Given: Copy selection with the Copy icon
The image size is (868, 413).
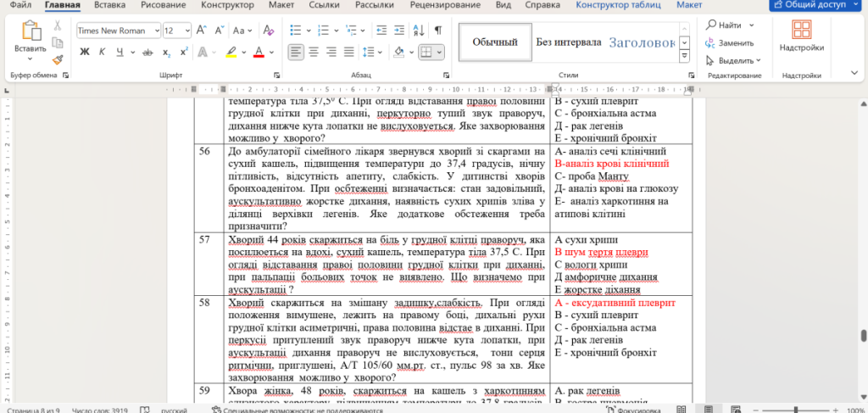Looking at the screenshot, I should (57, 42).
